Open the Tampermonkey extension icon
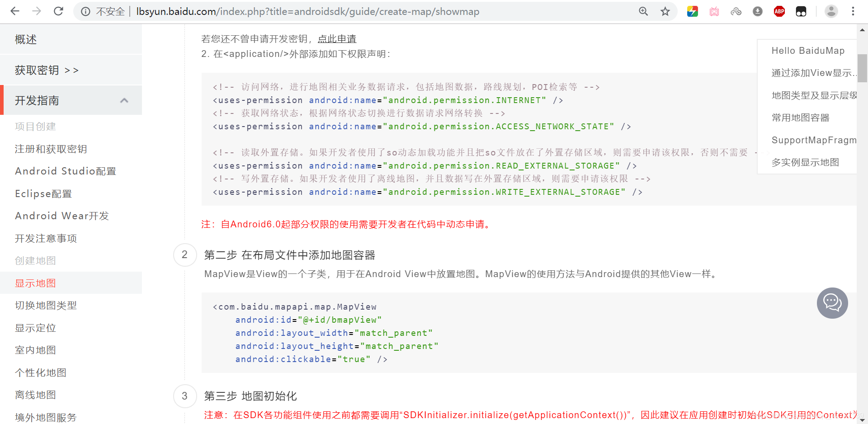Viewport: 868px width, 424px height. [x=801, y=11]
